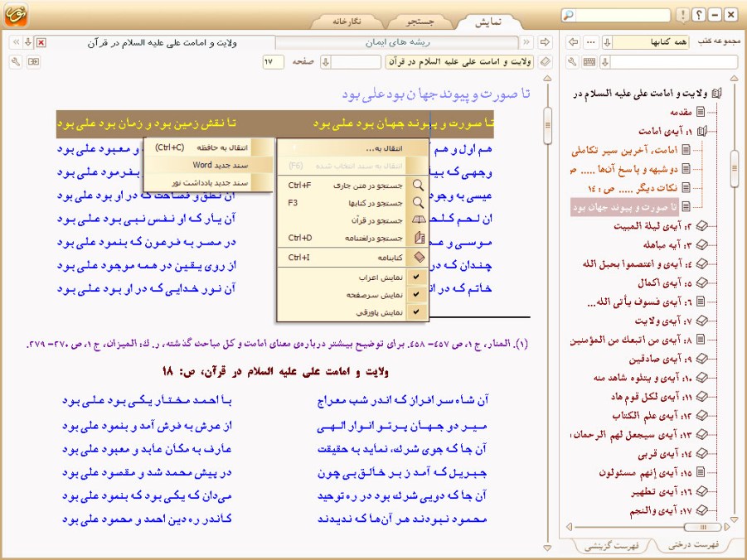Click the book icon next to ۷: آیه‌ی ولایت

coord(701,321)
